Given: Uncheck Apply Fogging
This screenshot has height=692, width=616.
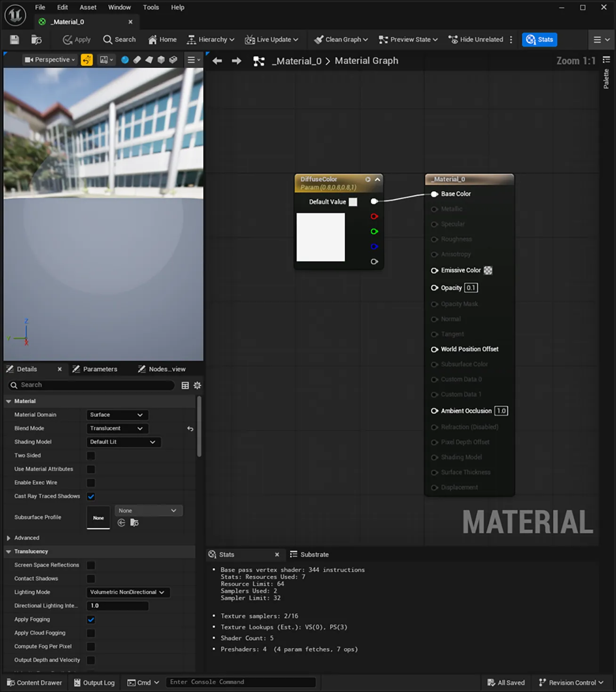Looking at the screenshot, I should 90,619.
